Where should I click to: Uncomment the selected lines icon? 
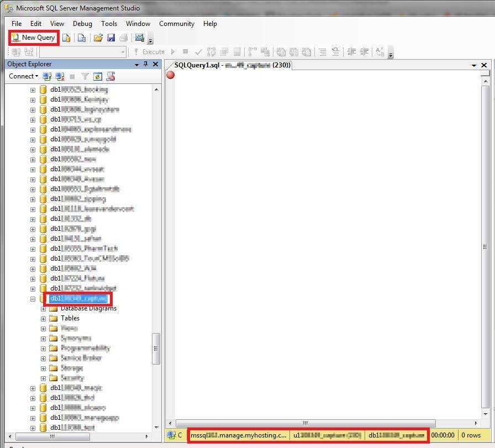click(335, 52)
